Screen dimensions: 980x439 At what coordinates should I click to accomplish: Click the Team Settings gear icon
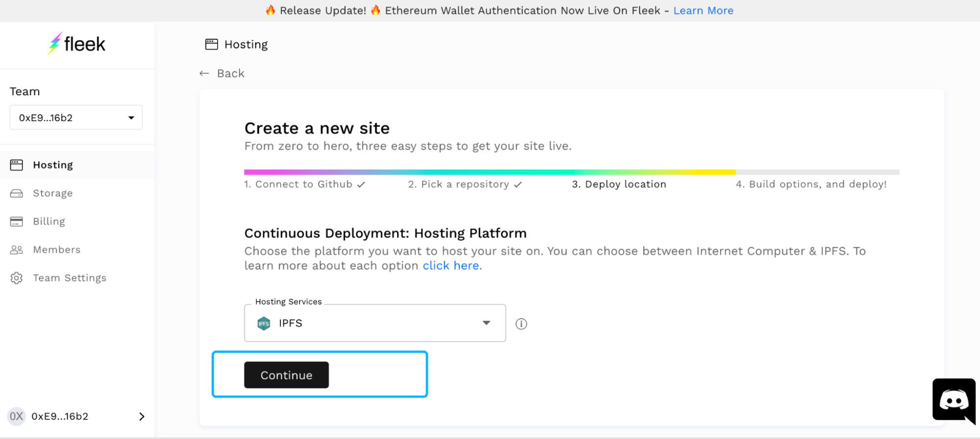(17, 278)
